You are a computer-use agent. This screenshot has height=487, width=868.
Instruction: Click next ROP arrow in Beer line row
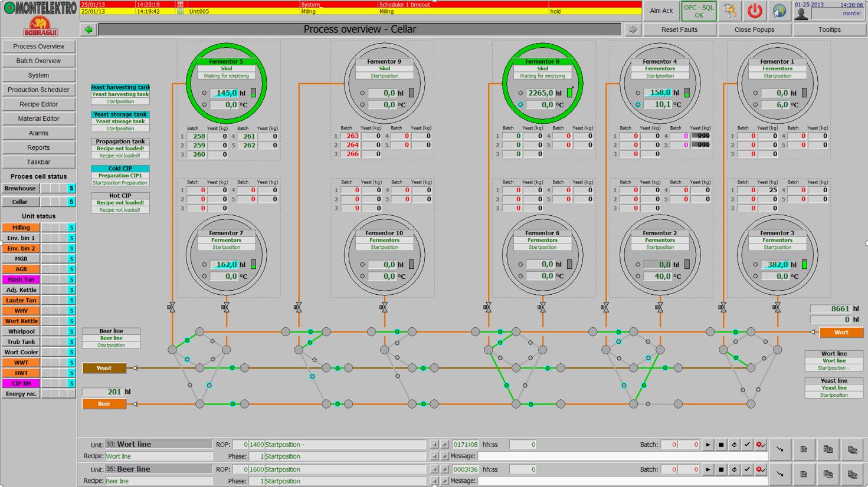(x=445, y=469)
